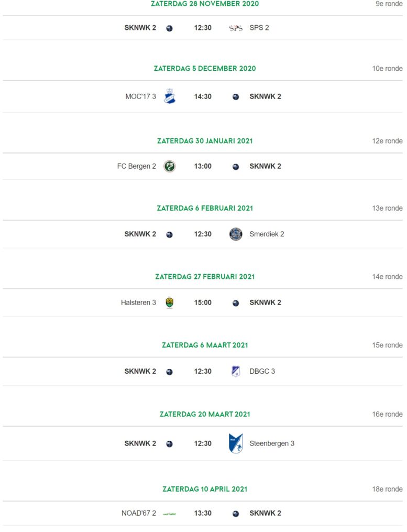Screen dimensions: 407x532
Task: Click the MOC'17 club crest
Action: [170, 96]
